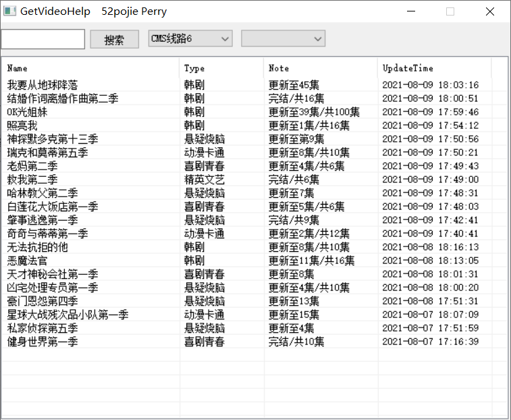
Task: Select the 白莲花大饭店第一季 row
Action: 53,207
